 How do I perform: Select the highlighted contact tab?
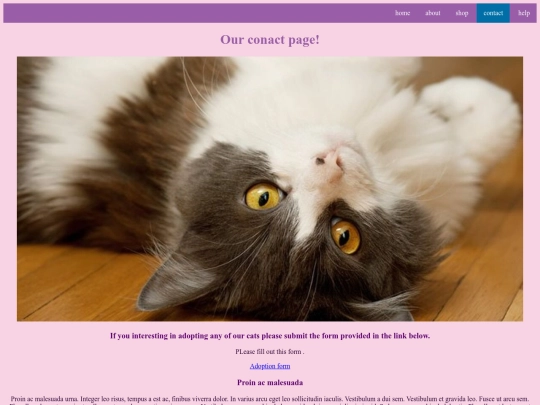tap(493, 13)
